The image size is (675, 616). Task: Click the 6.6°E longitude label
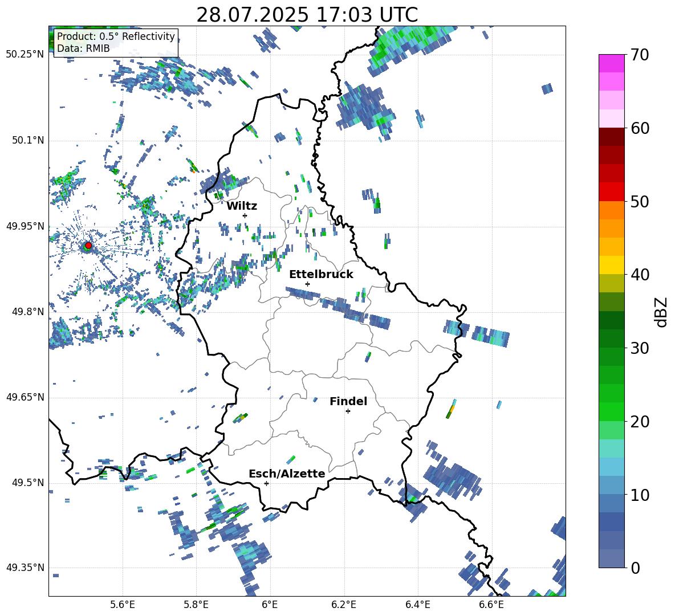tap(491, 605)
